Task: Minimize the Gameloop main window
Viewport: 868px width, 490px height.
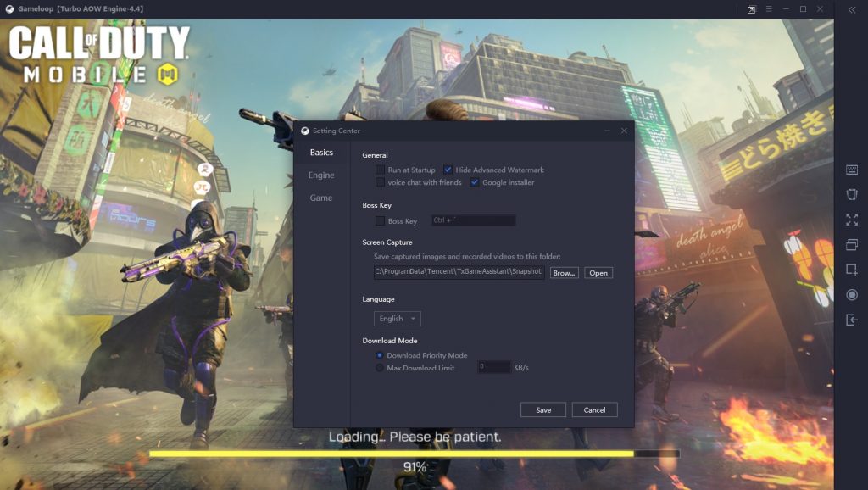Action: pyautogui.click(x=786, y=8)
